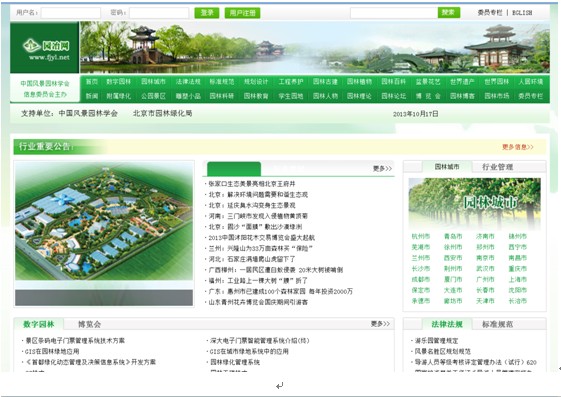Open 园林论坛 in the navigation bar
Viewport: 561px width, 397px height.
click(393, 96)
